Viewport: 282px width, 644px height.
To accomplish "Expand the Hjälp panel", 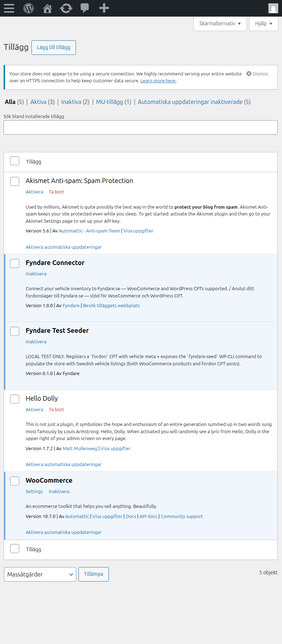I will click(x=264, y=23).
